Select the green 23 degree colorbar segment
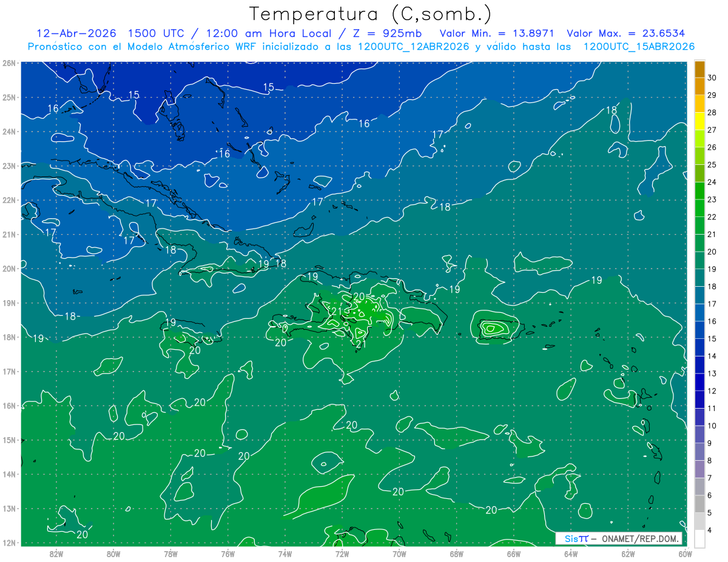728x562 pixels. [x=699, y=191]
